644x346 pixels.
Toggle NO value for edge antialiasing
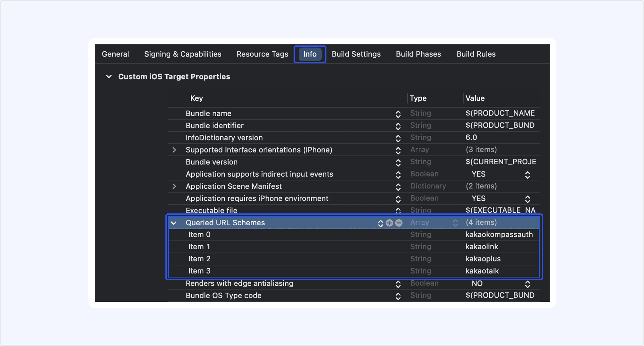tap(527, 284)
